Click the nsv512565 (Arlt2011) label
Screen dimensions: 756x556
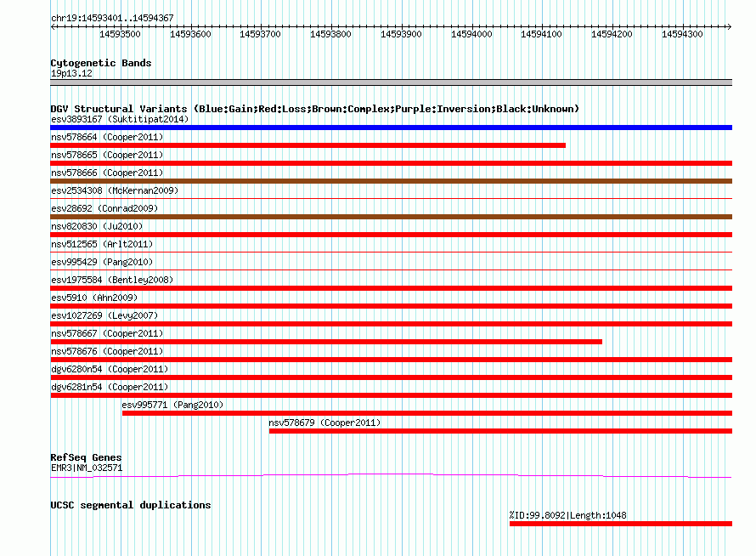[102, 244]
